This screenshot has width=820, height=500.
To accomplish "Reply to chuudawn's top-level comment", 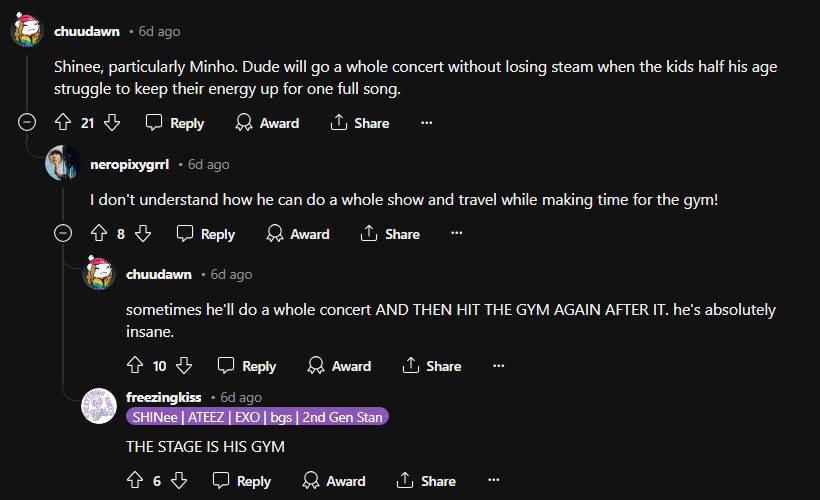I will [175, 123].
